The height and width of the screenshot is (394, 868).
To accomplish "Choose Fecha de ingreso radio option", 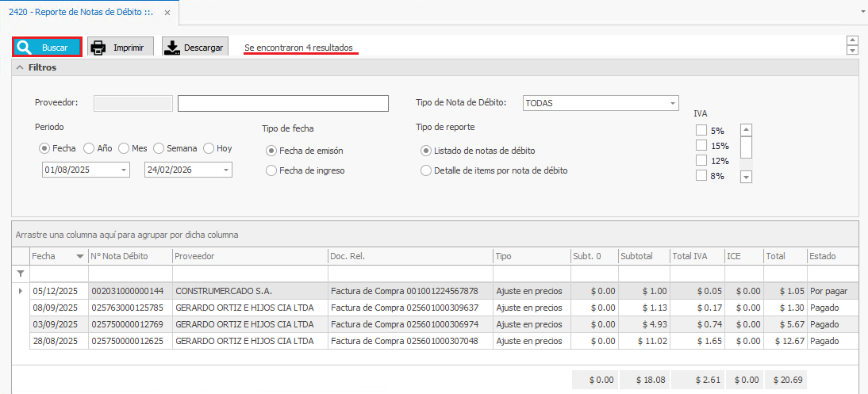I will 271,170.
